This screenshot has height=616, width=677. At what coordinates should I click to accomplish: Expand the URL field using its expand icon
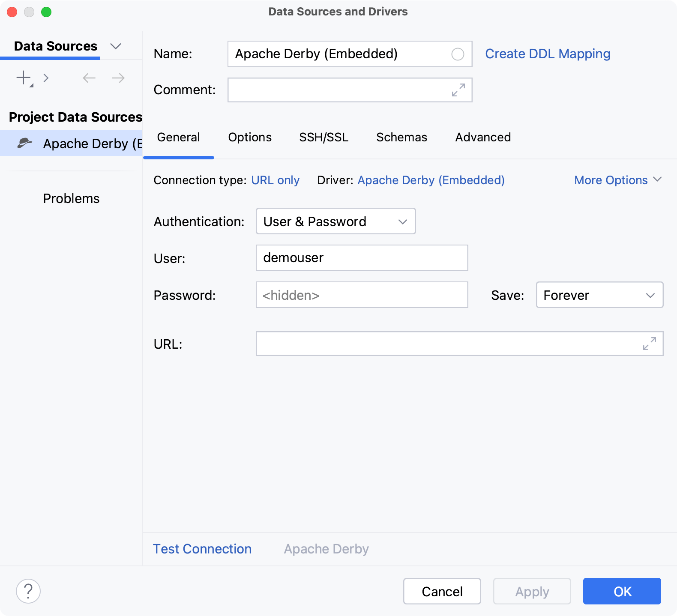(x=650, y=344)
